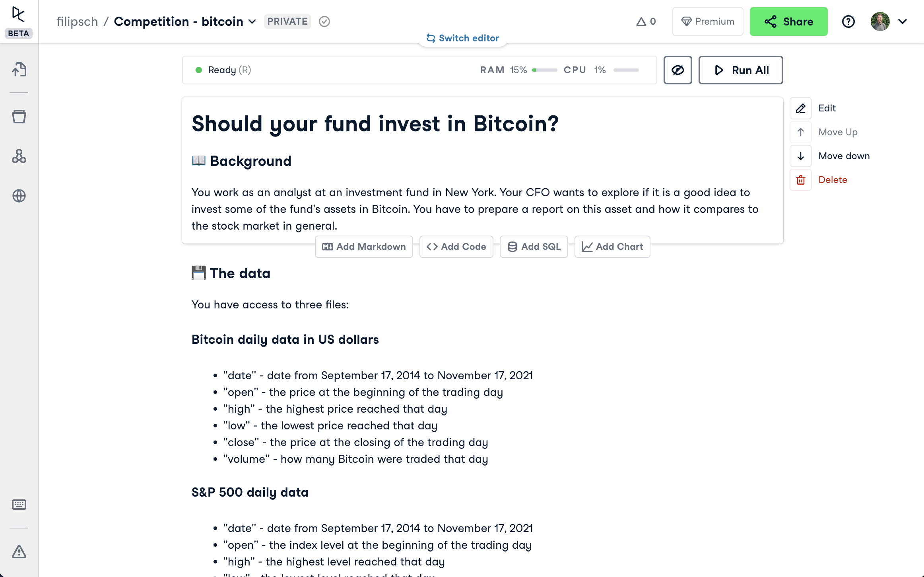Open the integrations sidebar icon

click(x=19, y=156)
